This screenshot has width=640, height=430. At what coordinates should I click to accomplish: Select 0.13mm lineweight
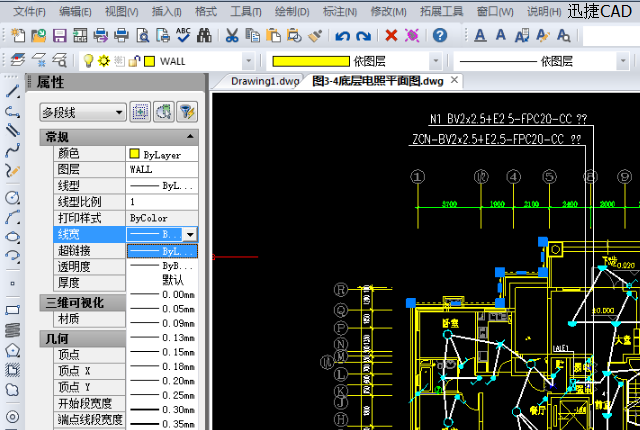(x=162, y=337)
